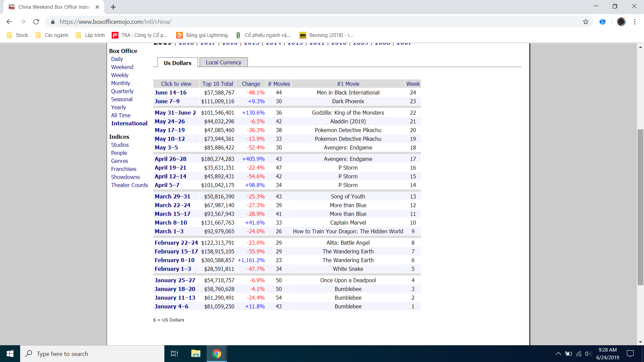Click the taskbar search box

click(92, 354)
